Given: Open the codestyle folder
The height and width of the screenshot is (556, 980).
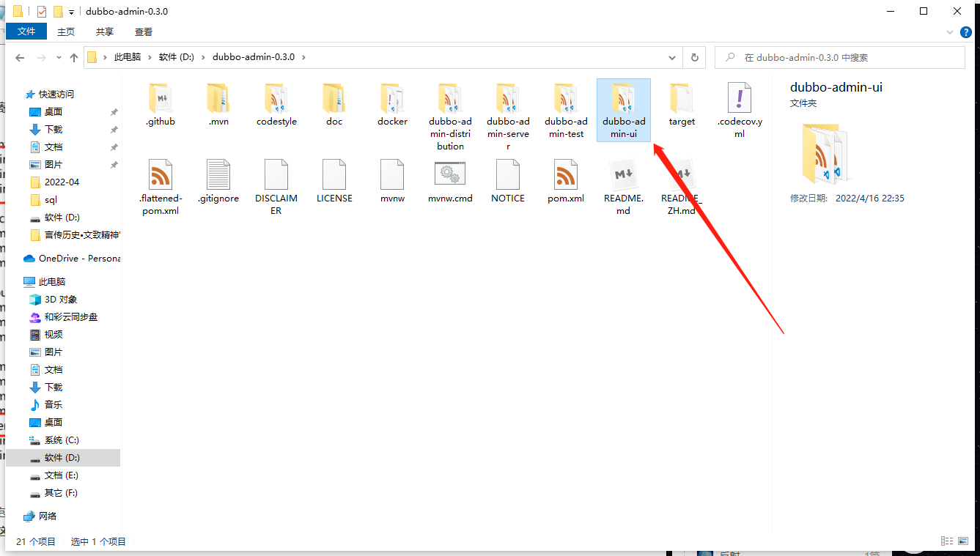Looking at the screenshot, I should [x=276, y=105].
